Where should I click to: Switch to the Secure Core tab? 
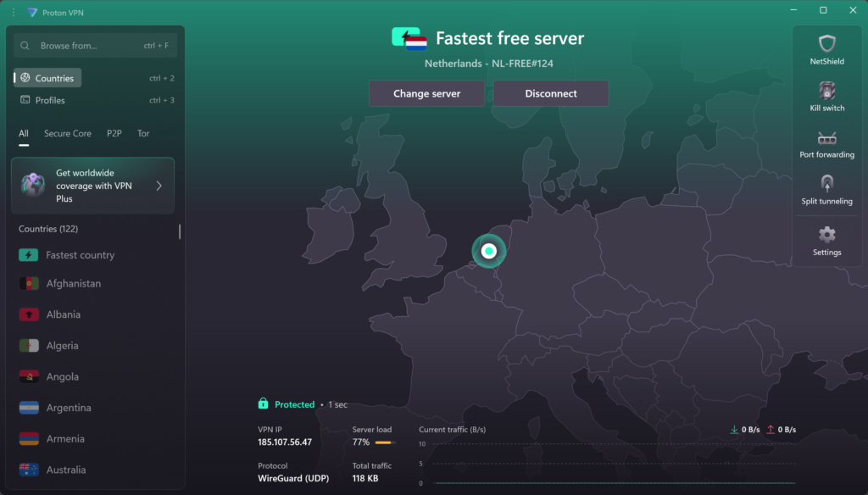click(68, 133)
